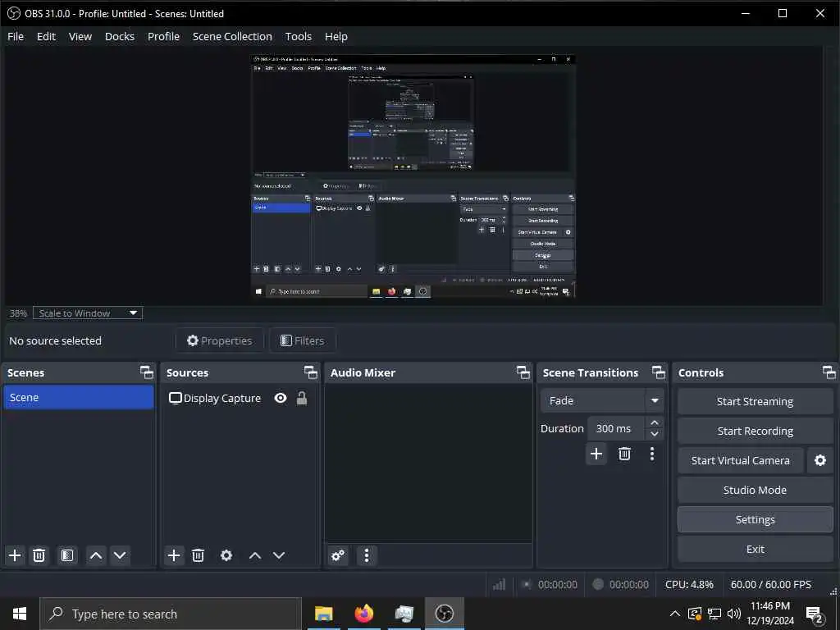Open the Scene Collection menu
The width and height of the screenshot is (840, 630).
tap(232, 36)
